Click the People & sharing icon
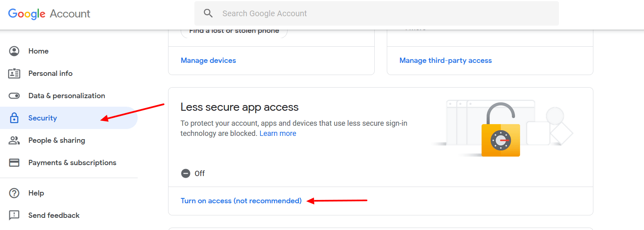The image size is (644, 230). pyautogui.click(x=14, y=140)
